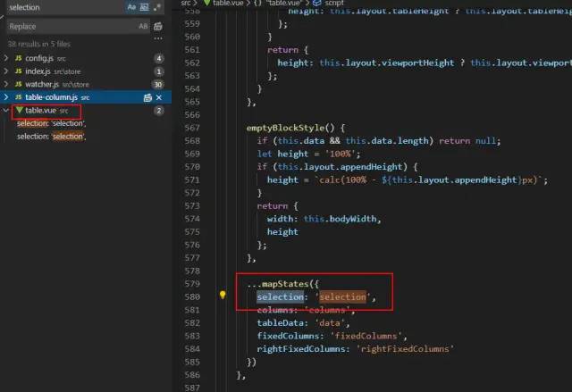572x392 pixels.
Task: Dismiss table-column.js search result
Action: (159, 96)
